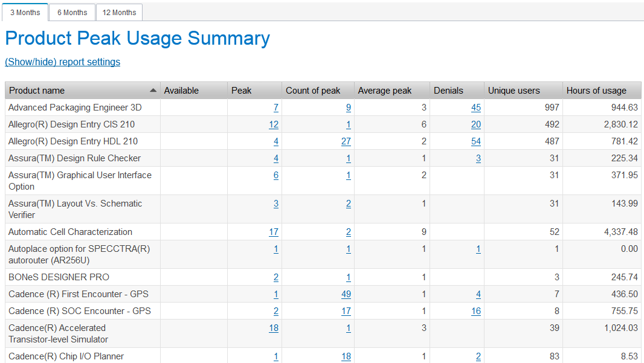This screenshot has width=644, height=363.
Task: Click the sort arrow in Product name header
Action: pyautogui.click(x=153, y=91)
